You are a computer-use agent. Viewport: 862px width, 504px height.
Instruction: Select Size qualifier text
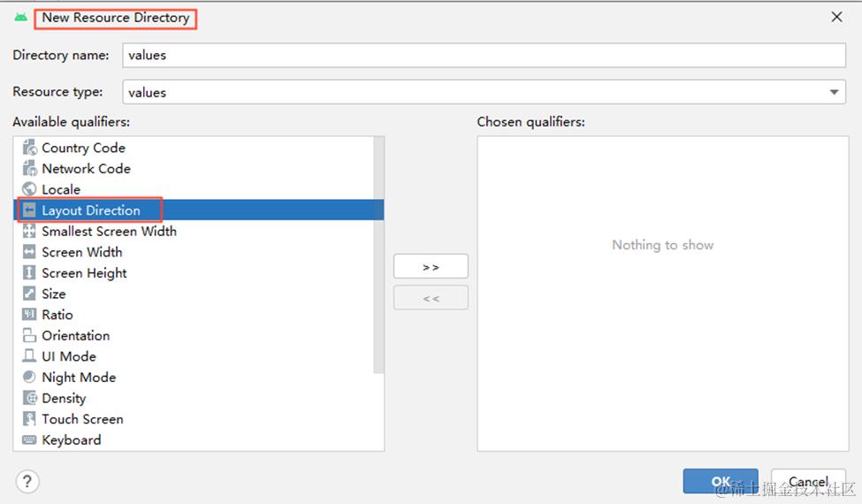[54, 294]
